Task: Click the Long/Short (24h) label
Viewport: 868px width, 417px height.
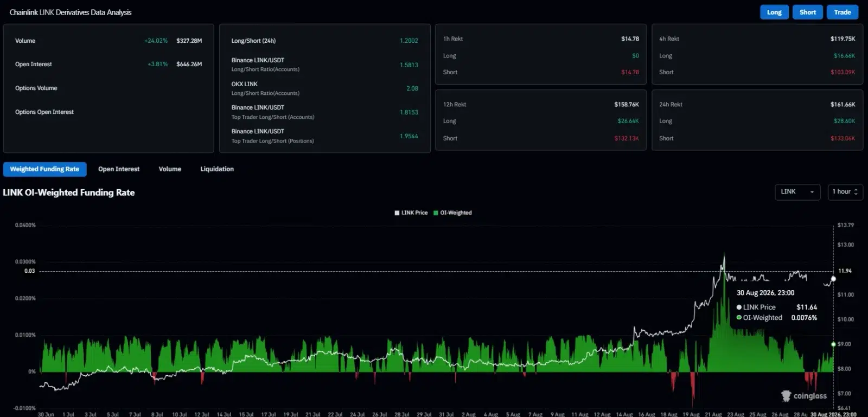Action: coord(253,41)
